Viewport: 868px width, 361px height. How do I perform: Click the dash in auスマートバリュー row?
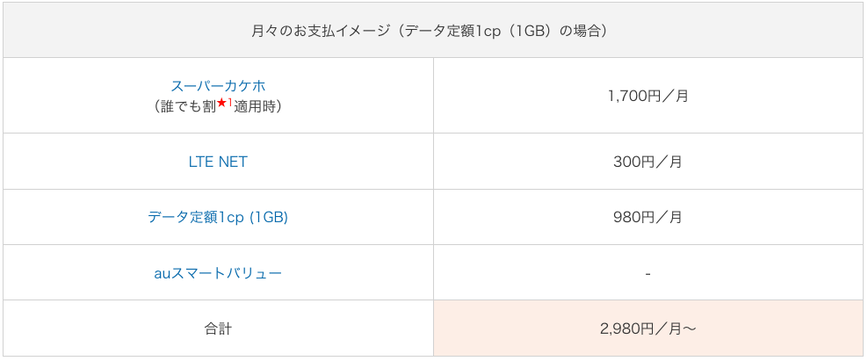pyautogui.click(x=647, y=273)
